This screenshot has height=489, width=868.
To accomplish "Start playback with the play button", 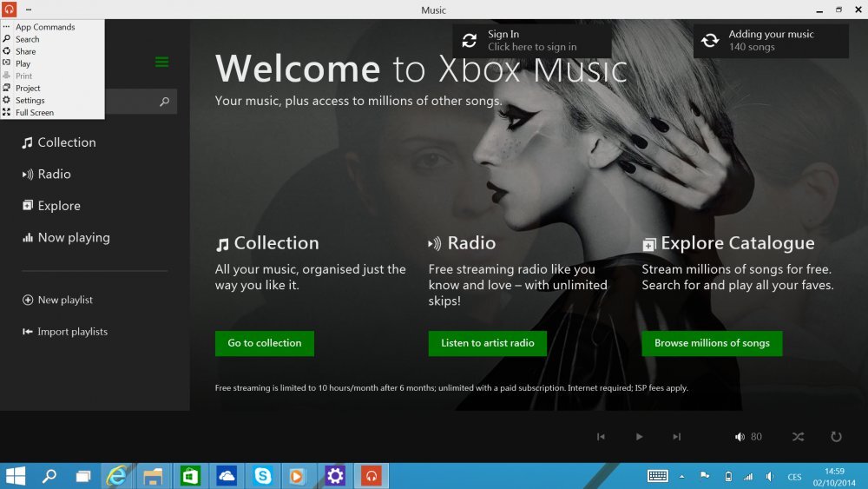I will click(x=639, y=436).
